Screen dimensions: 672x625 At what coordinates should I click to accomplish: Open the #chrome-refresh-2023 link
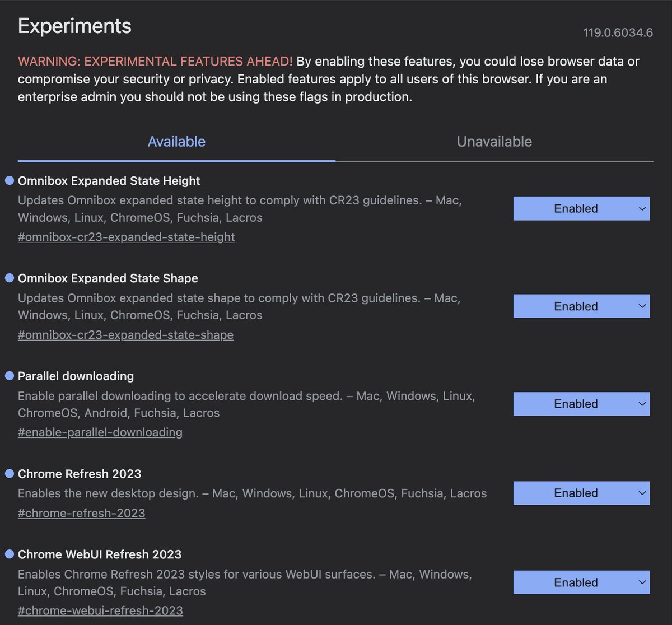click(82, 513)
